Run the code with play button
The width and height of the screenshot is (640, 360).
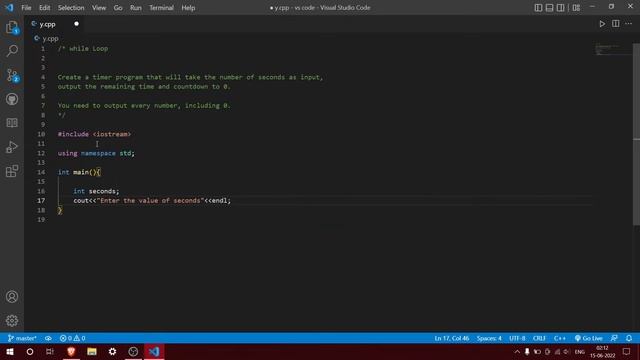602,24
